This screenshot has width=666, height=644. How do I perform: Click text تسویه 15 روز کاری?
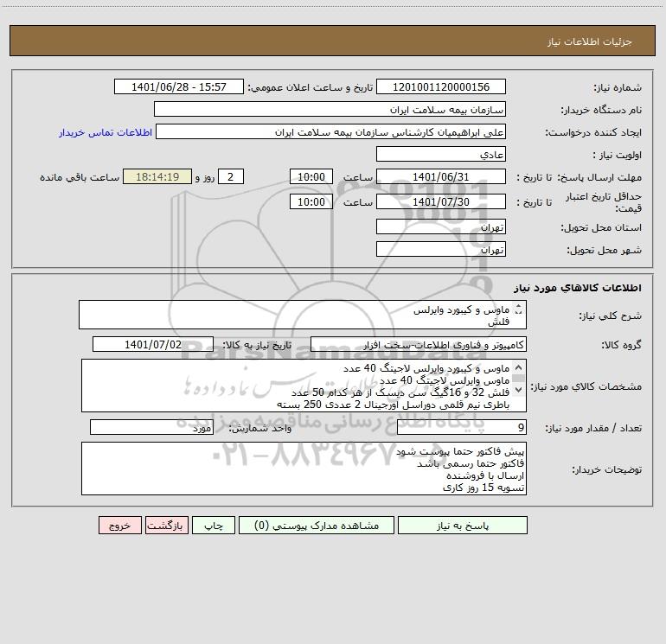point(483,488)
